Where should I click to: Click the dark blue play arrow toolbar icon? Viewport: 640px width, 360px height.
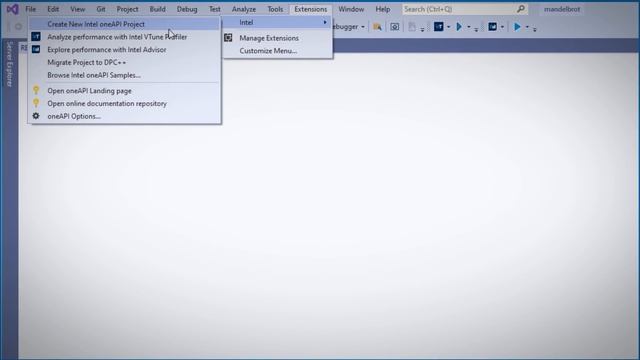(x=459, y=27)
